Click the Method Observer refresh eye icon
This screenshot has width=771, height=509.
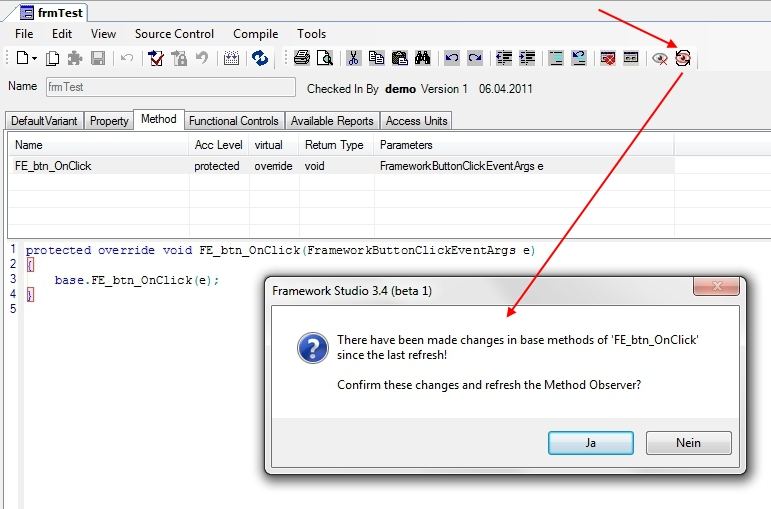pyautogui.click(x=683, y=58)
